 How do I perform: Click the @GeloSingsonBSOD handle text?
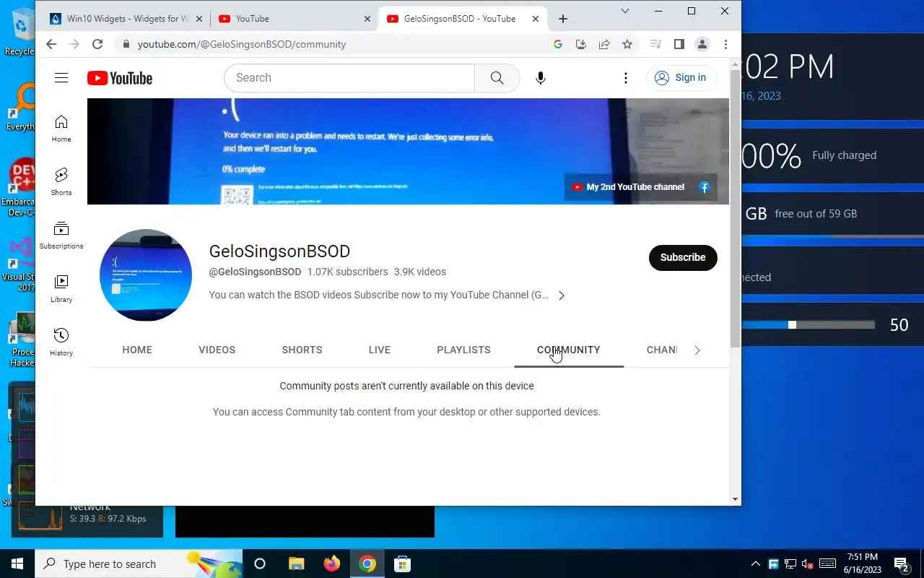point(255,272)
